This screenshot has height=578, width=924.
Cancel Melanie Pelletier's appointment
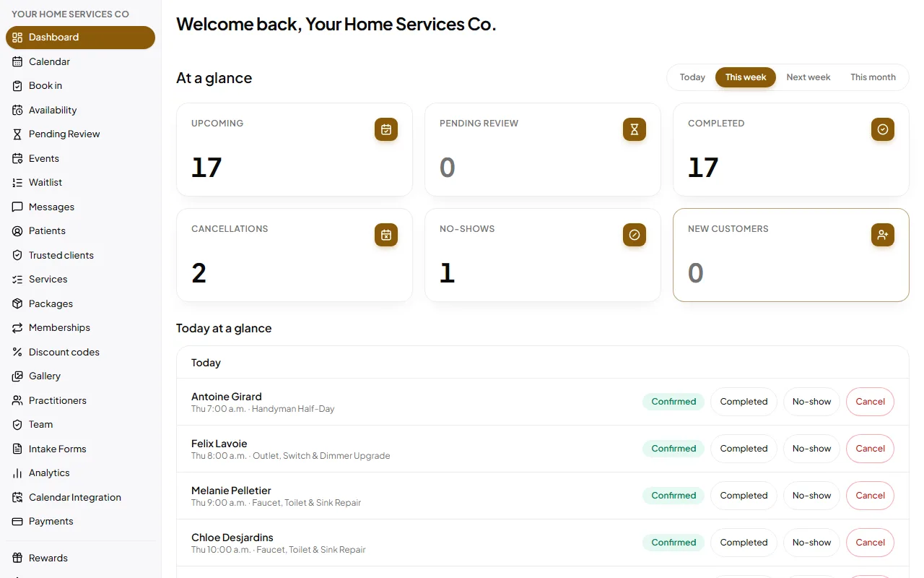[870, 496]
